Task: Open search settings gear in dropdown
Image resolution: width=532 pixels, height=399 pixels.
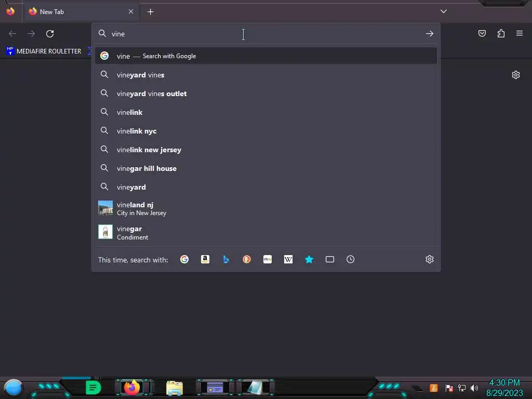Action: point(430,260)
